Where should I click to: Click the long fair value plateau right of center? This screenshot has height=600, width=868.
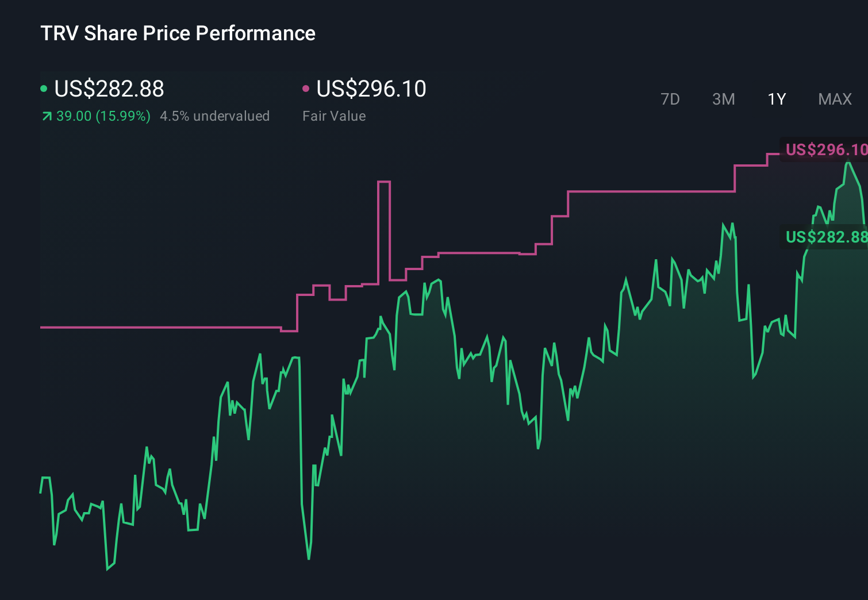pyautogui.click(x=650, y=191)
